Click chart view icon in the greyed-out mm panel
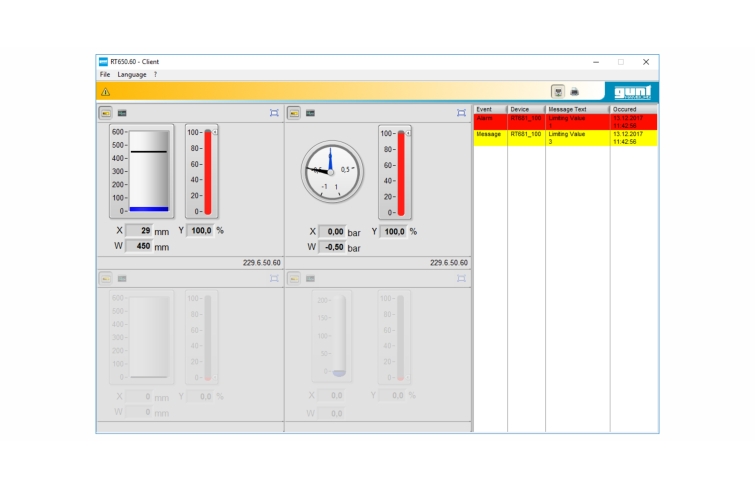The width and height of the screenshot is (755, 488). tap(122, 279)
